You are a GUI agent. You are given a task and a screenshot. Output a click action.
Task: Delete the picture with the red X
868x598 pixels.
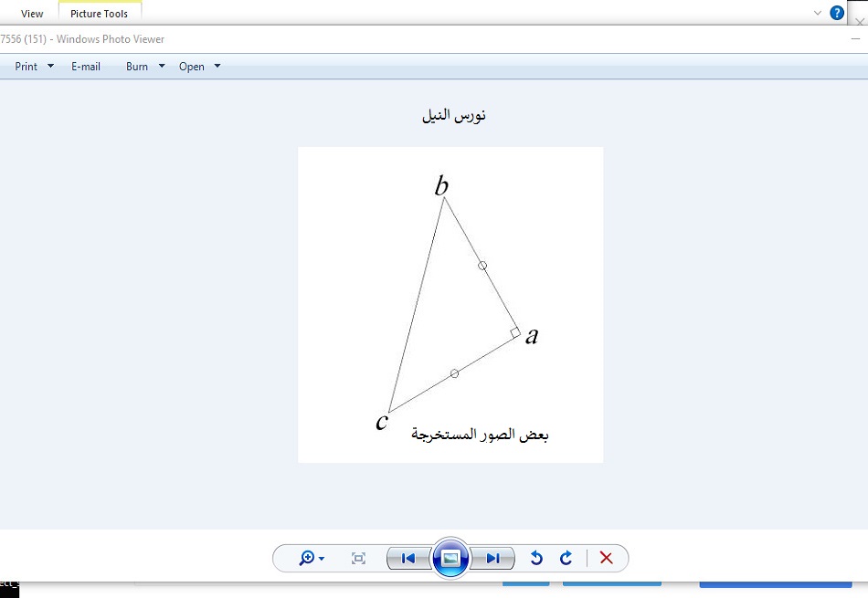(606, 558)
